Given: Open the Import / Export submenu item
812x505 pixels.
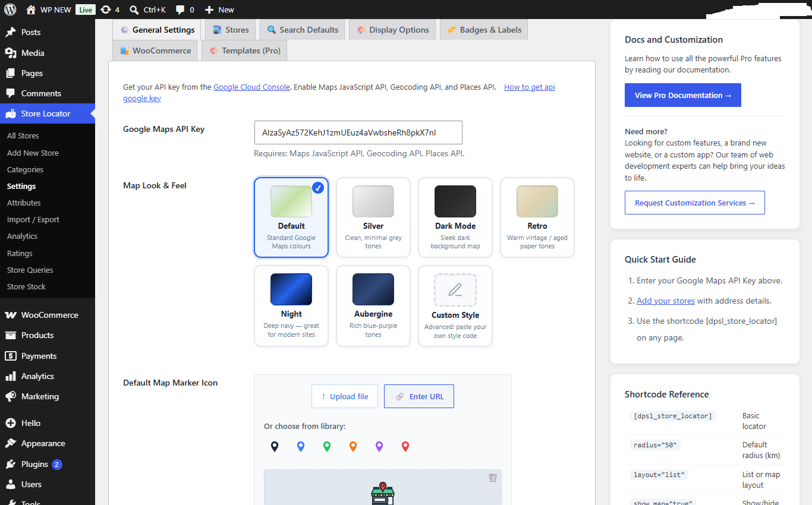Looking at the screenshot, I should click(33, 219).
